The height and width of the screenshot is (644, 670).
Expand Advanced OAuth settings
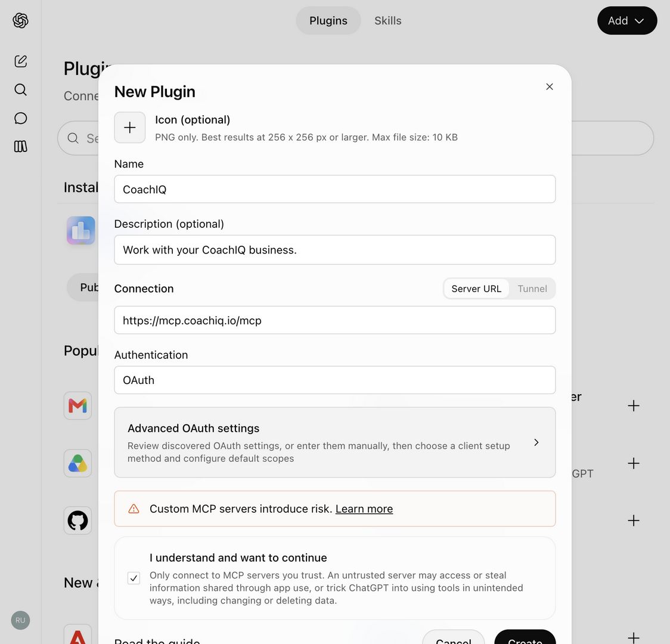[x=334, y=442]
